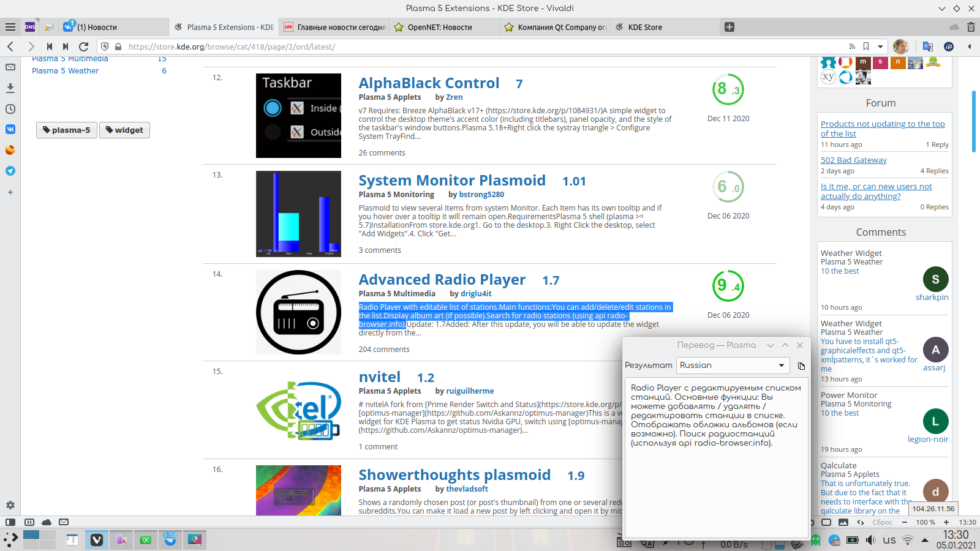Open the translate extension icon in toolbar
This screenshot has height=551, width=980.
coord(928,47)
